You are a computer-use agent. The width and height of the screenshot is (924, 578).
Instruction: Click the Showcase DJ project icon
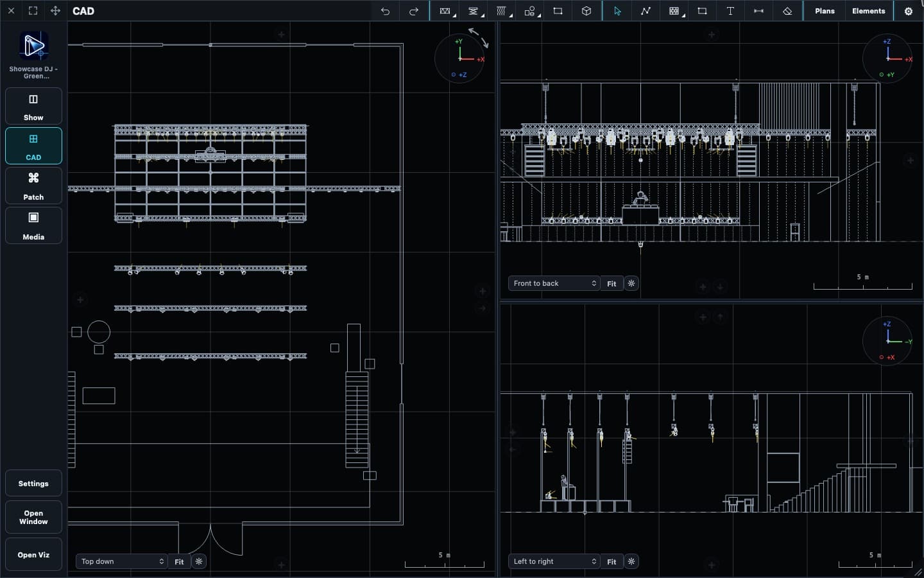point(33,46)
